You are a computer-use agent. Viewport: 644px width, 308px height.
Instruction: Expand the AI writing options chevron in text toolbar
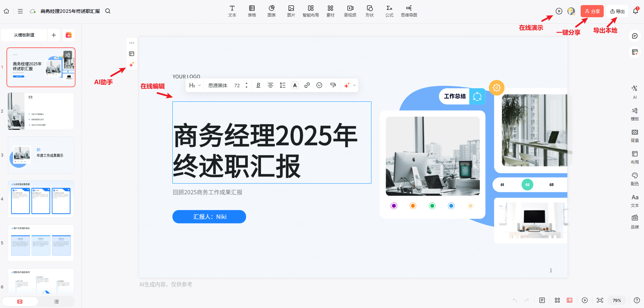tap(354, 85)
